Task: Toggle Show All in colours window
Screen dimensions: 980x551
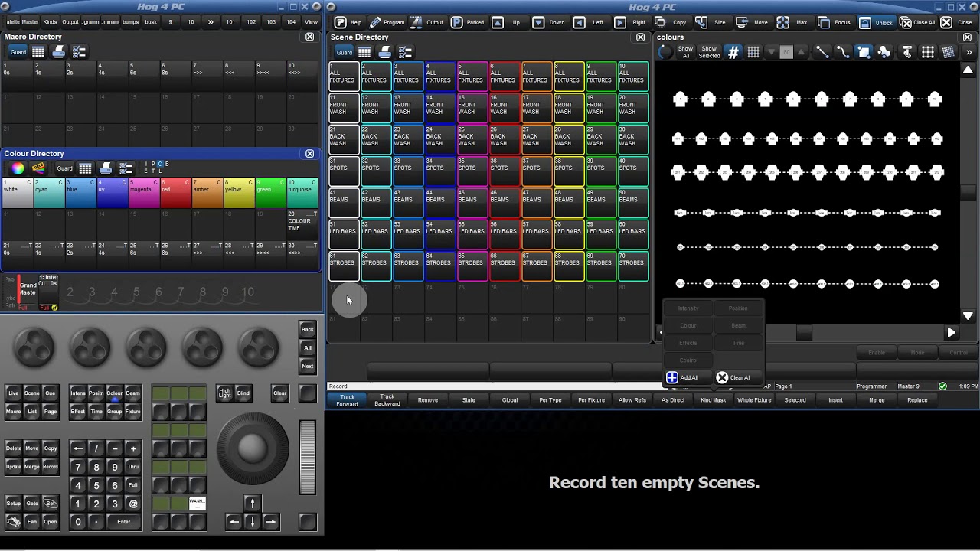Action: [x=686, y=52]
